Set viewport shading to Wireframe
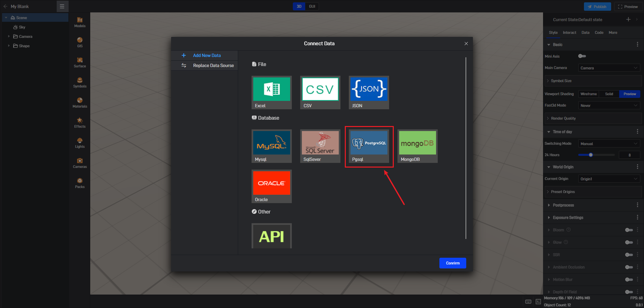644x308 pixels. (589, 94)
